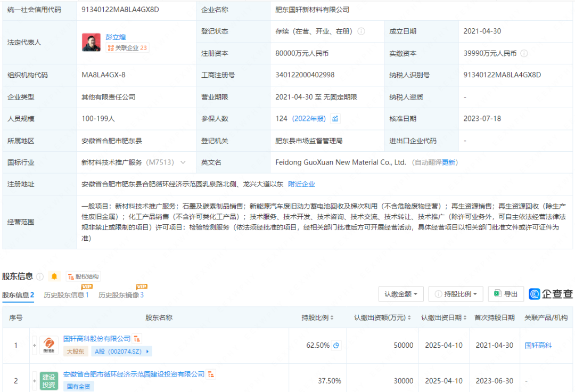The width and height of the screenshot is (575, 392).
Task: Click the bell alert icon beside 股东信息
Action: (54, 276)
